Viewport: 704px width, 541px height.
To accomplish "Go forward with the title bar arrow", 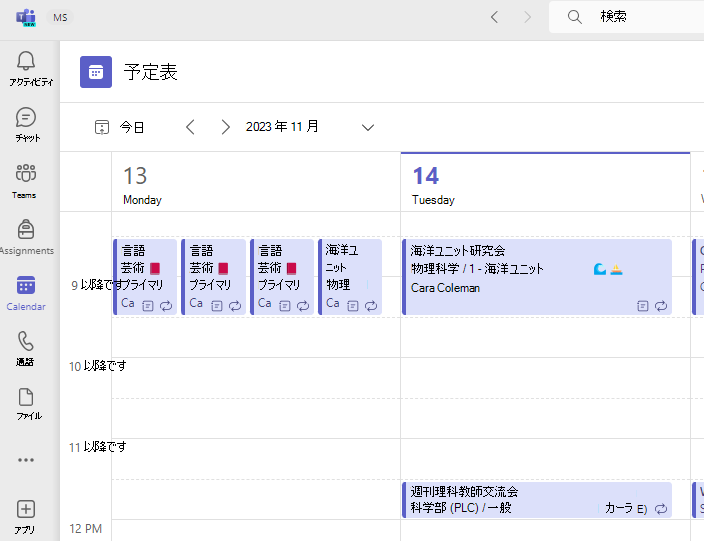I will 528,17.
